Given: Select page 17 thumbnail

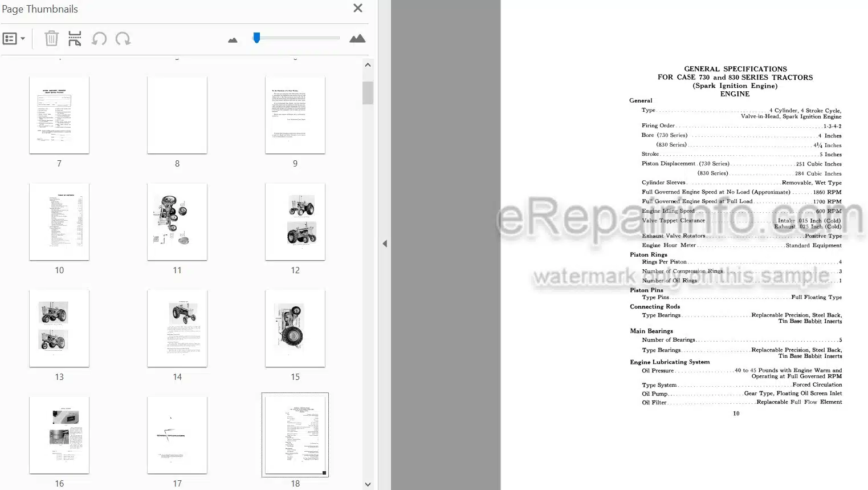Looking at the screenshot, I should tap(177, 435).
